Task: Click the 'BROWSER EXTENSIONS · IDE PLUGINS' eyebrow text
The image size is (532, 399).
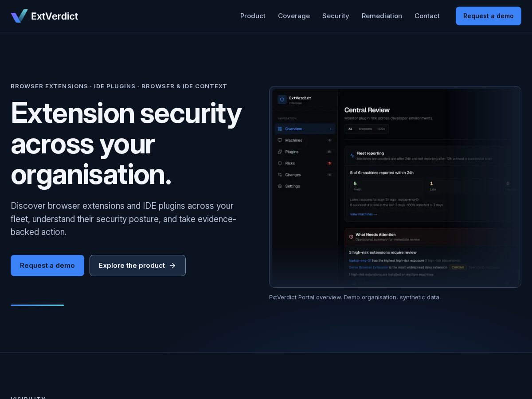Action: tap(119, 86)
